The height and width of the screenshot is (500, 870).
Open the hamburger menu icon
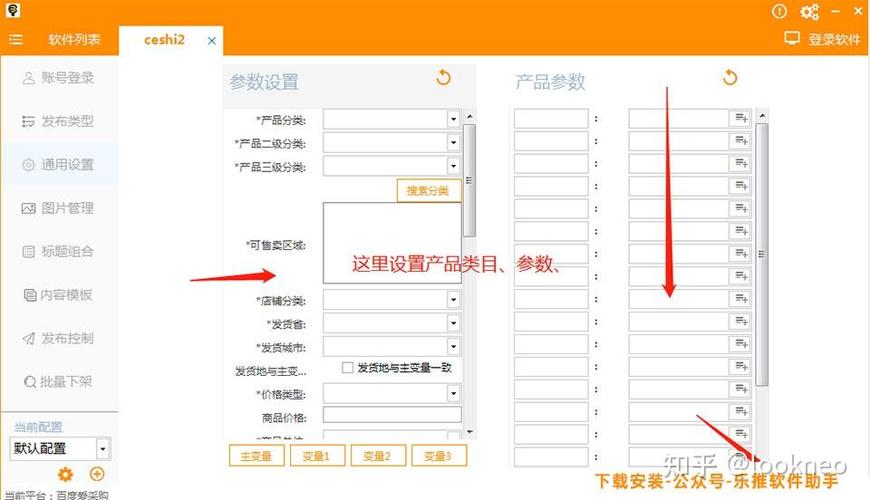point(16,39)
